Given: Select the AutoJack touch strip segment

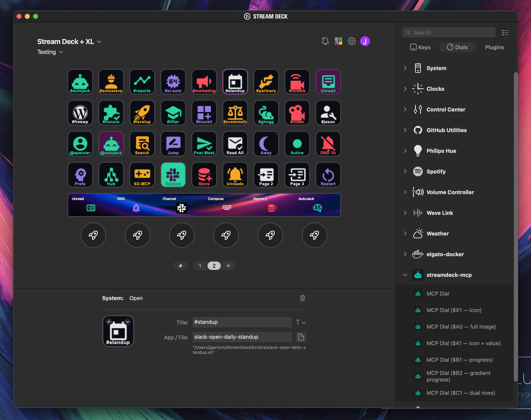Looking at the screenshot, I should click(317, 205).
